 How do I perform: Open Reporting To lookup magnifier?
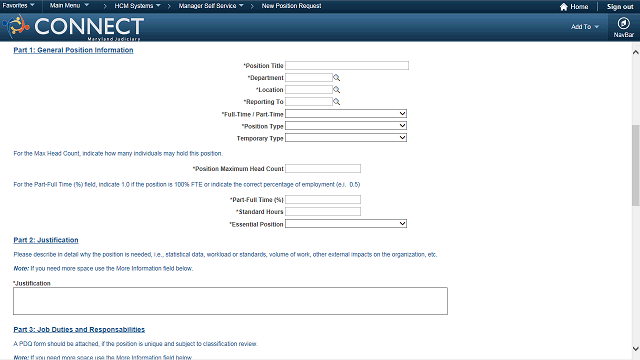point(336,102)
